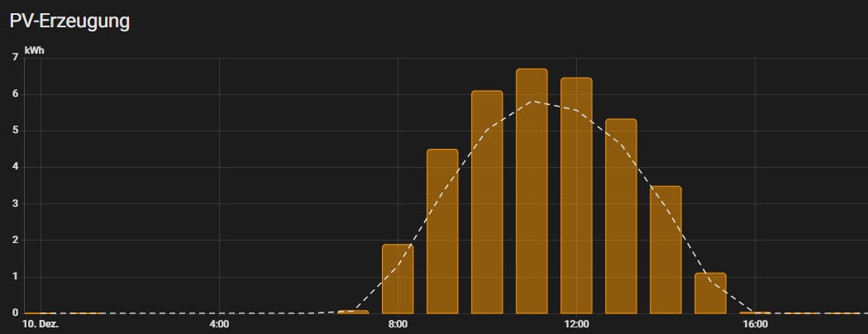
Task: Click the tiny 7:00 bar
Action: click(353, 312)
